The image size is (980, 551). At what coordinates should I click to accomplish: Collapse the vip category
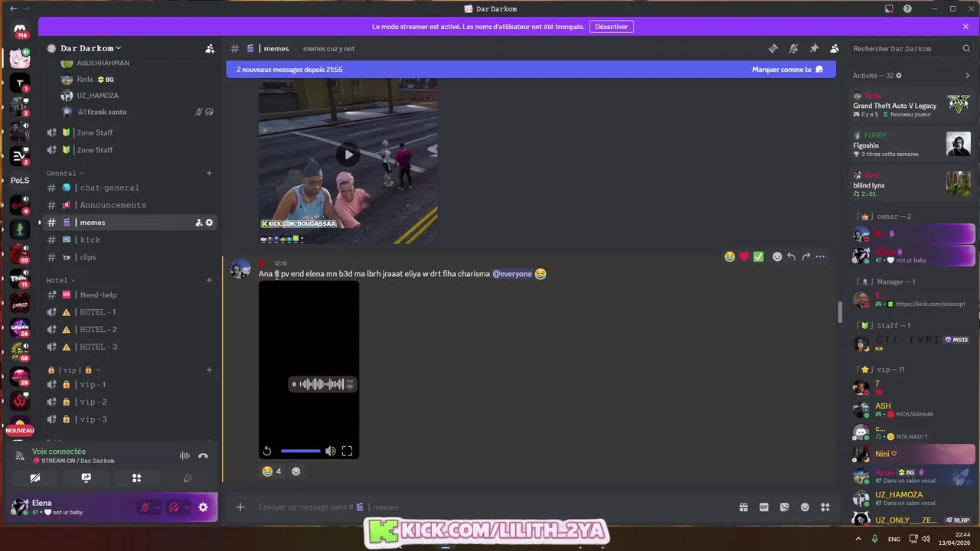(x=73, y=370)
